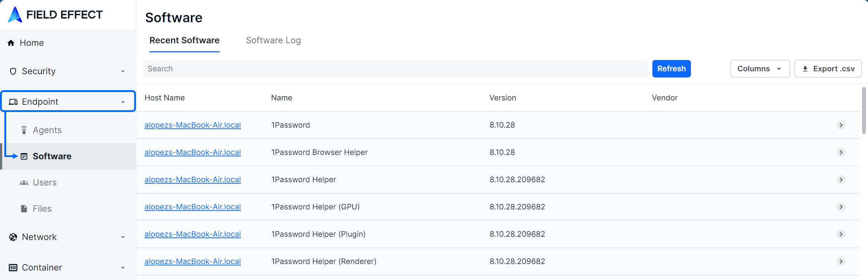Viewport: 868px width, 280px height.
Task: Click the Container icon in sidebar
Action: [13, 268]
